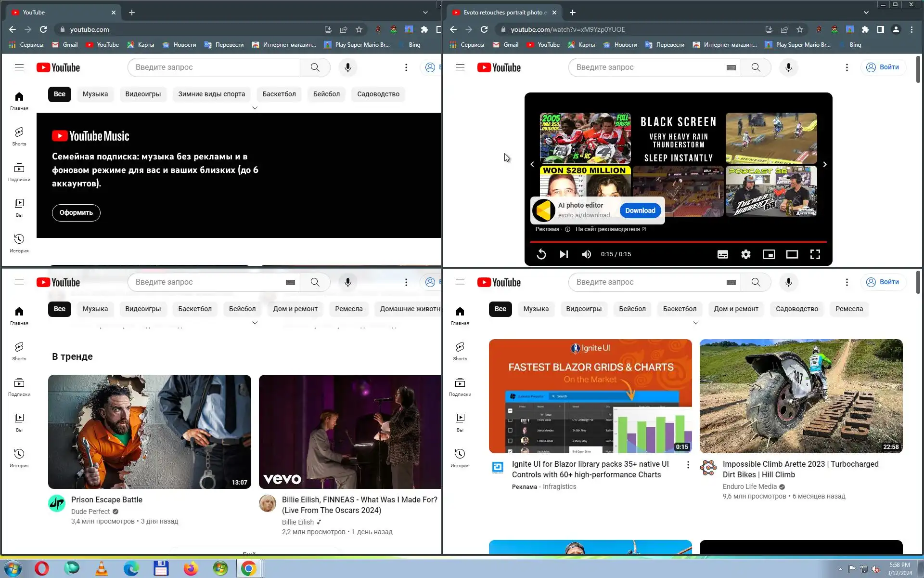Toggle on-screen keyboard in bottom-right search box
The height and width of the screenshot is (578, 924).
pyautogui.click(x=731, y=282)
